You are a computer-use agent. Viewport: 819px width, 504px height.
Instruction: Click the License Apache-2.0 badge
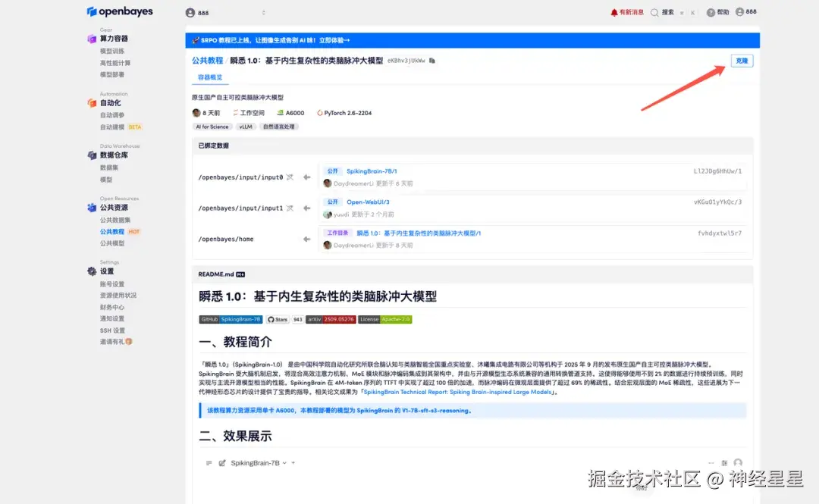[385, 319]
